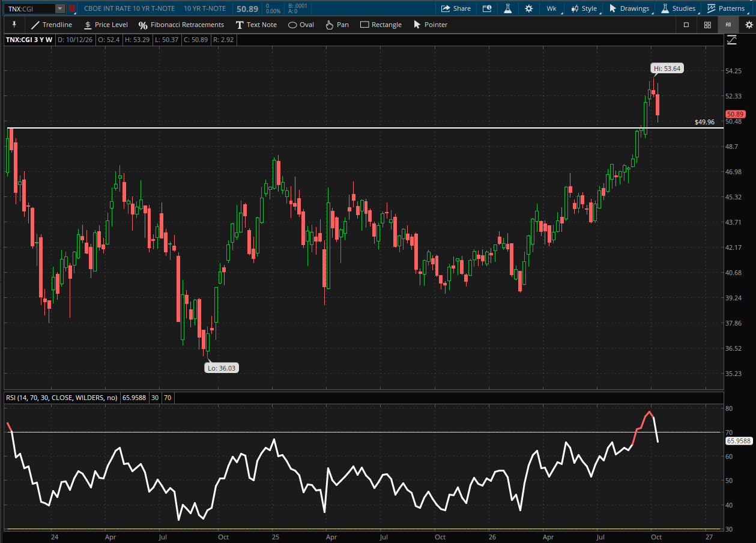Click the 'C: 50.89' close readout
Image resolution: width=756 pixels, height=543 pixels.
(x=195, y=40)
